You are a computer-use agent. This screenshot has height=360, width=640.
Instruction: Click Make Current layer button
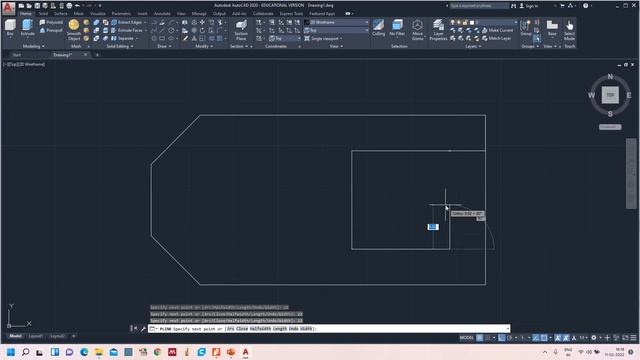(497, 30)
